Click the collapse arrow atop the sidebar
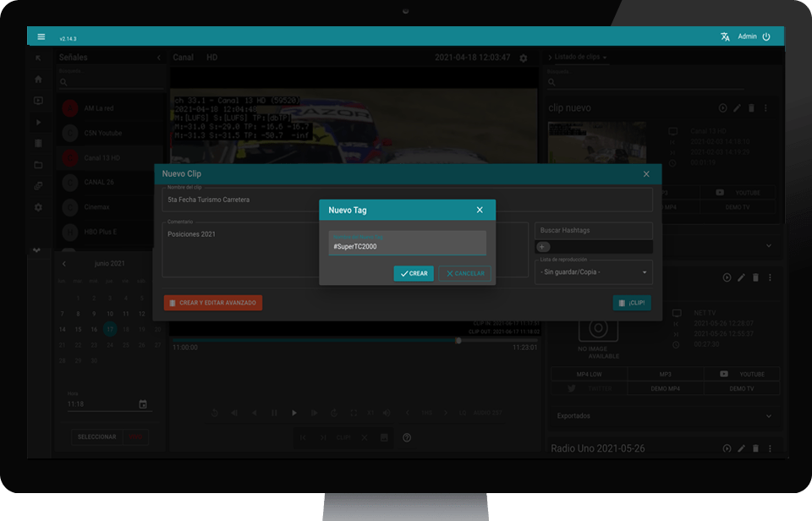This screenshot has width=812, height=521. click(38, 58)
